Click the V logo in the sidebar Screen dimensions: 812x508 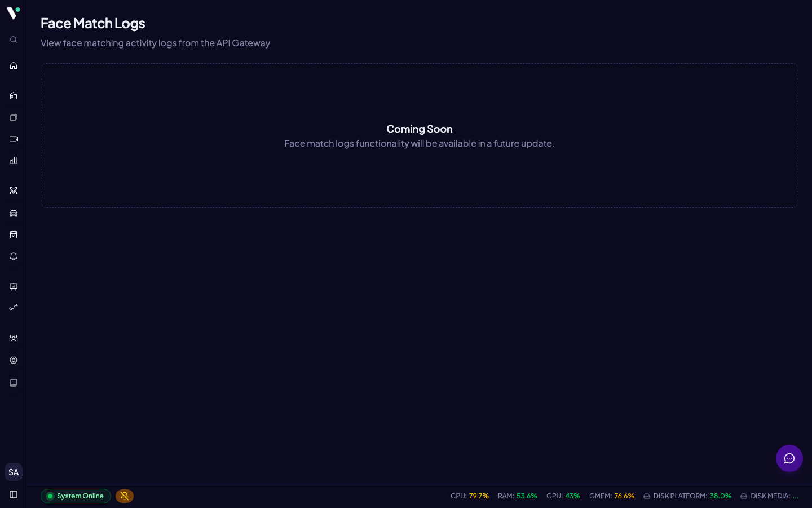13,12
